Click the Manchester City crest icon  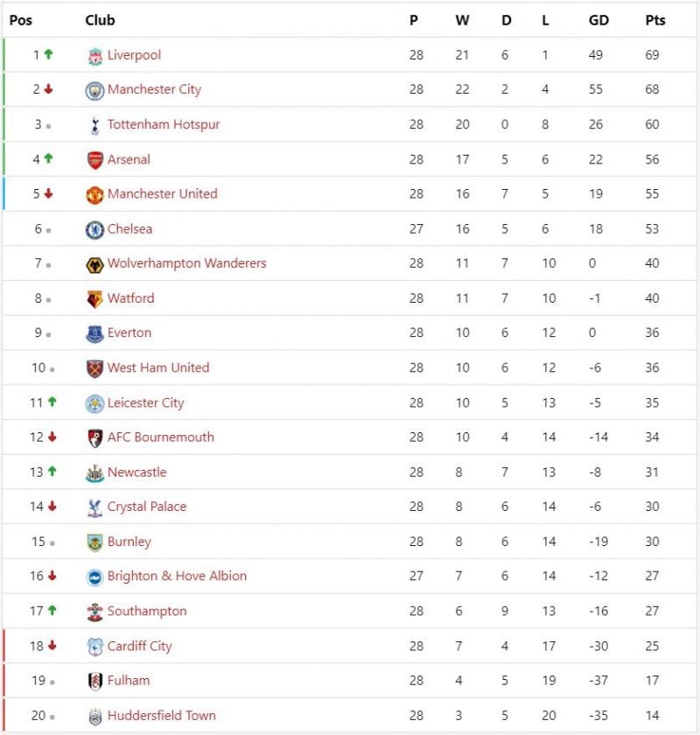(94, 90)
